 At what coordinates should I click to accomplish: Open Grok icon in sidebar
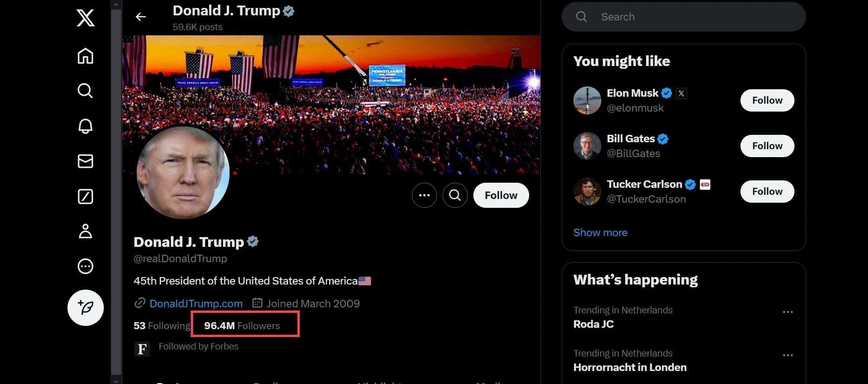(x=85, y=197)
